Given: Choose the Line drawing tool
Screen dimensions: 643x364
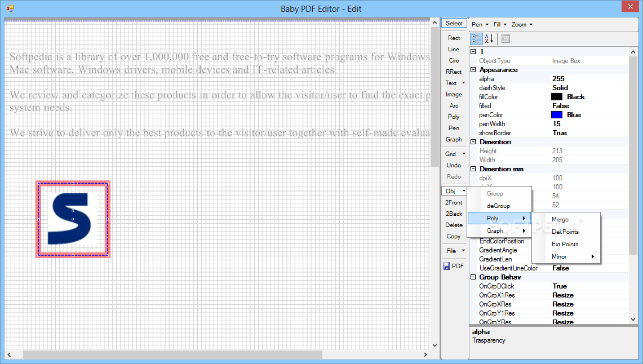Looking at the screenshot, I should [x=454, y=49].
